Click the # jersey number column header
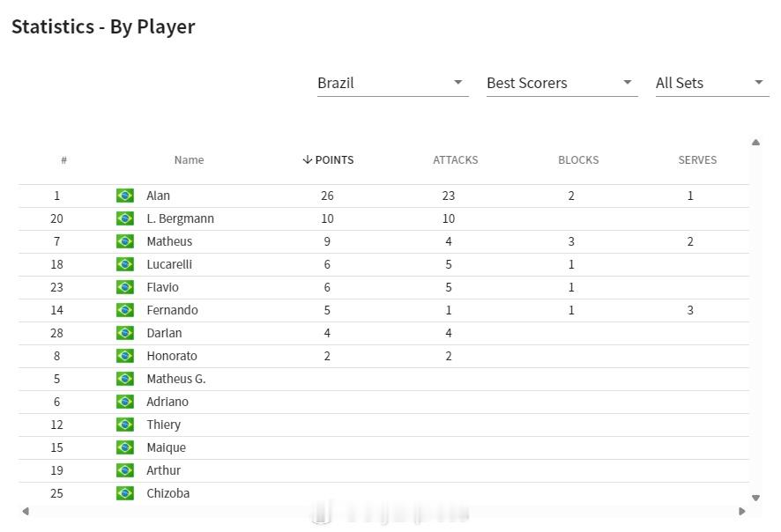This screenshot has height=532, width=781. pyautogui.click(x=63, y=159)
